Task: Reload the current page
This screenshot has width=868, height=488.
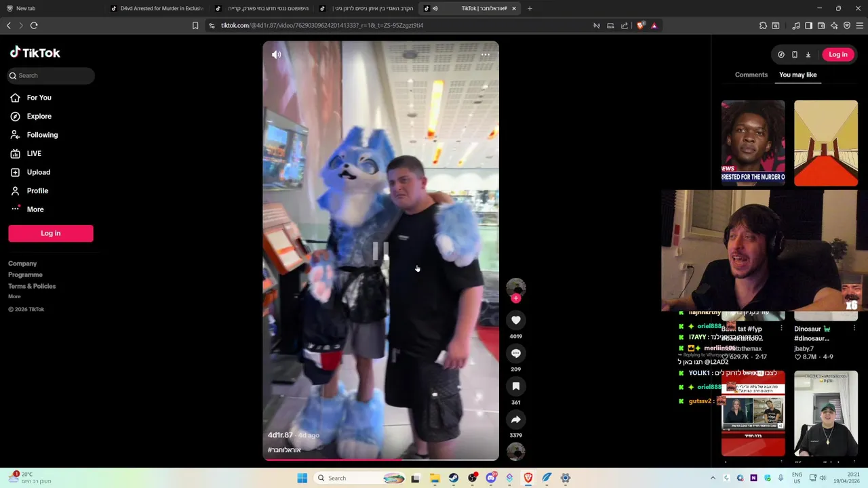Action: coord(34,25)
